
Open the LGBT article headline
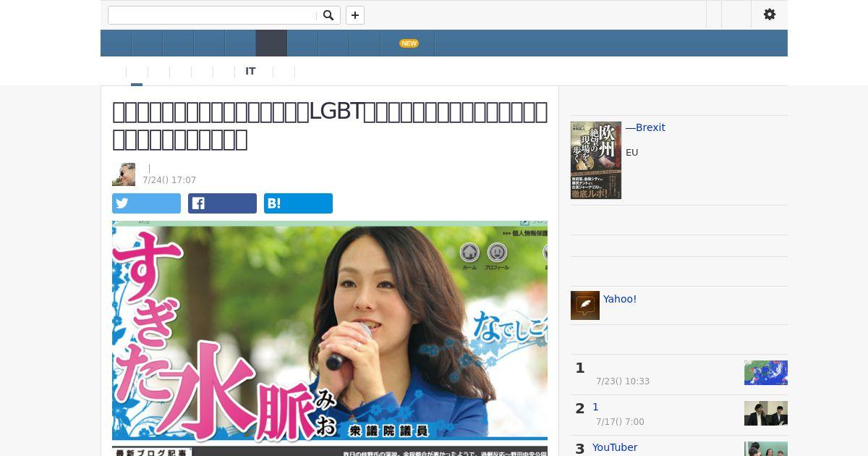[330, 124]
